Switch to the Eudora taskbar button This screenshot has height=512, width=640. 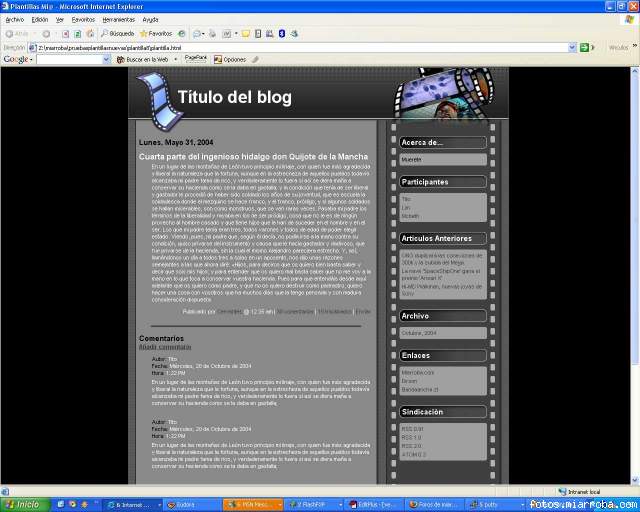[x=192, y=505]
